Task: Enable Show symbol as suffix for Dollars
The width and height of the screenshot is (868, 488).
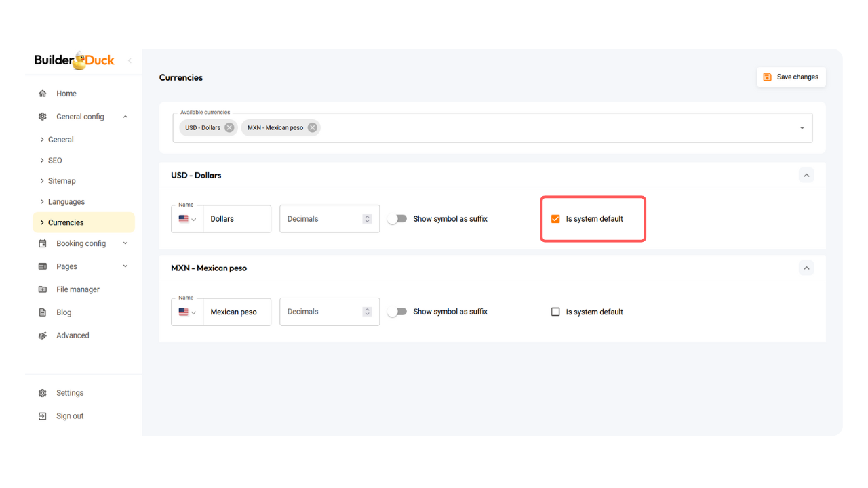Action: click(x=397, y=219)
